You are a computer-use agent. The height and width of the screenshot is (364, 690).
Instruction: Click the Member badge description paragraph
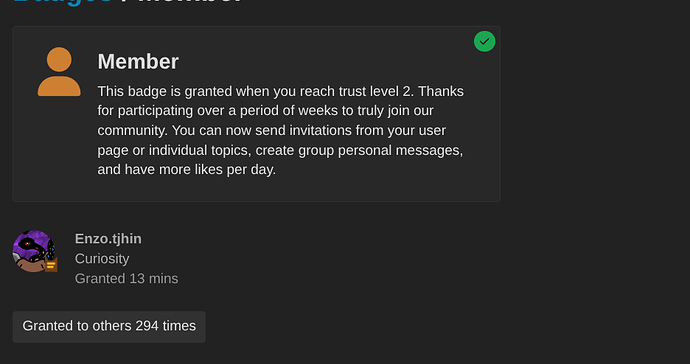pos(281,130)
